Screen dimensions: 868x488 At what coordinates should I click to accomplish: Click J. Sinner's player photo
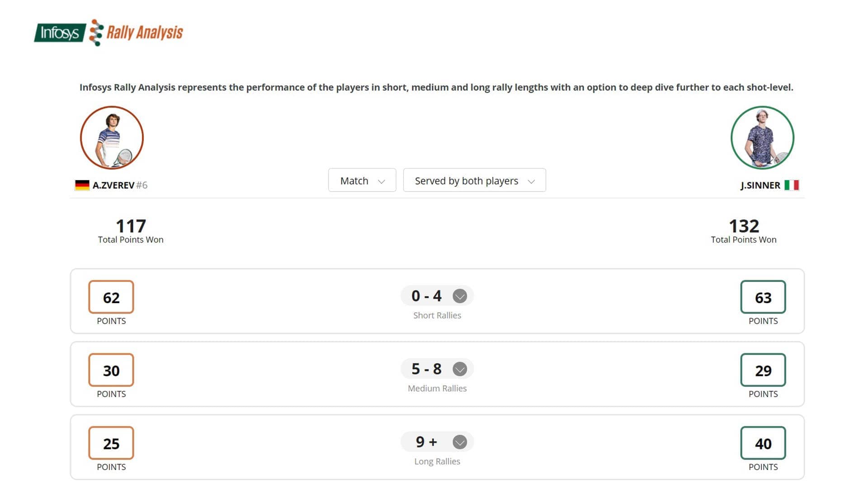[x=762, y=138]
